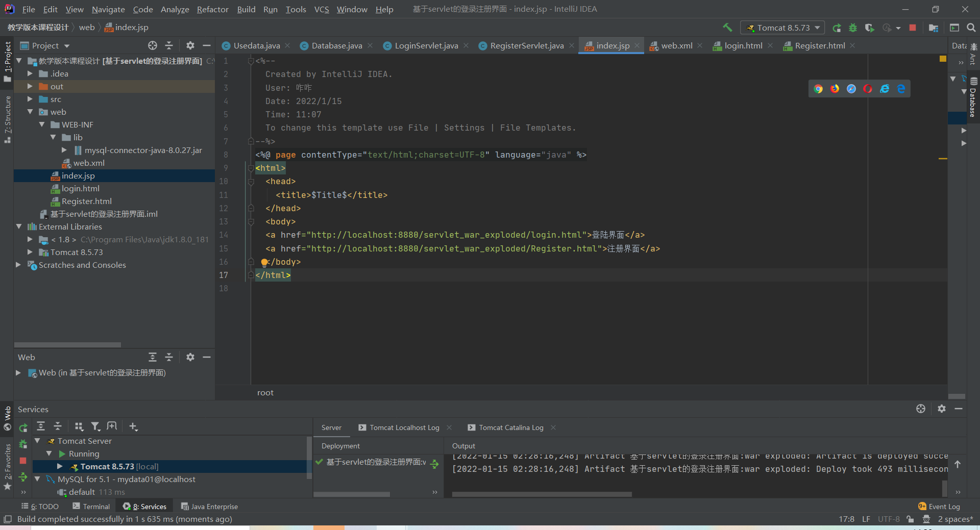Open the Project Structure icon
Viewport: 980px width, 530px height.
[934, 28]
